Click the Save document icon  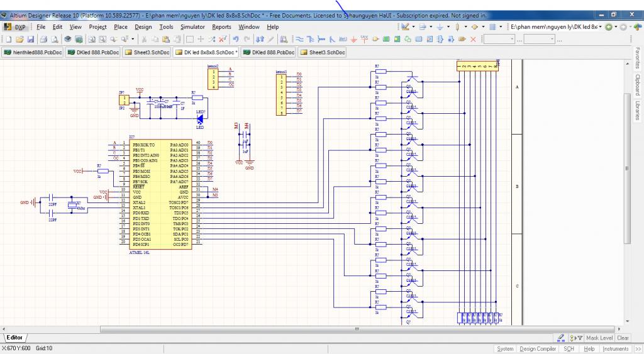(x=31, y=39)
